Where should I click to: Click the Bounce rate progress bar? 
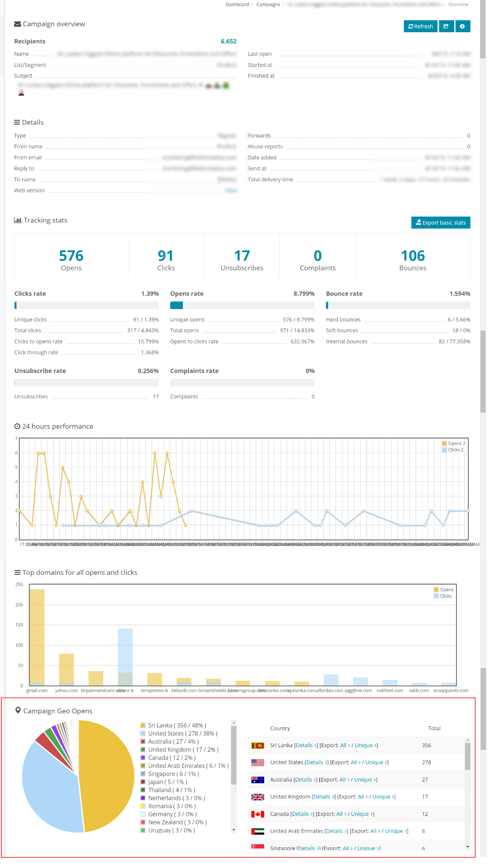tap(398, 305)
